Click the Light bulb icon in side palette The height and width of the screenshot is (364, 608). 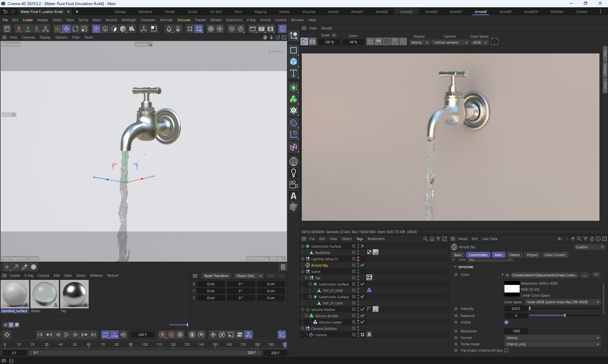[294, 173]
